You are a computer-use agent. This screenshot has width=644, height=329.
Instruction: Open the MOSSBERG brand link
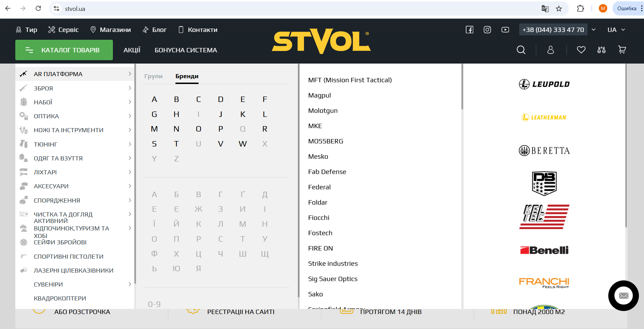coord(325,141)
